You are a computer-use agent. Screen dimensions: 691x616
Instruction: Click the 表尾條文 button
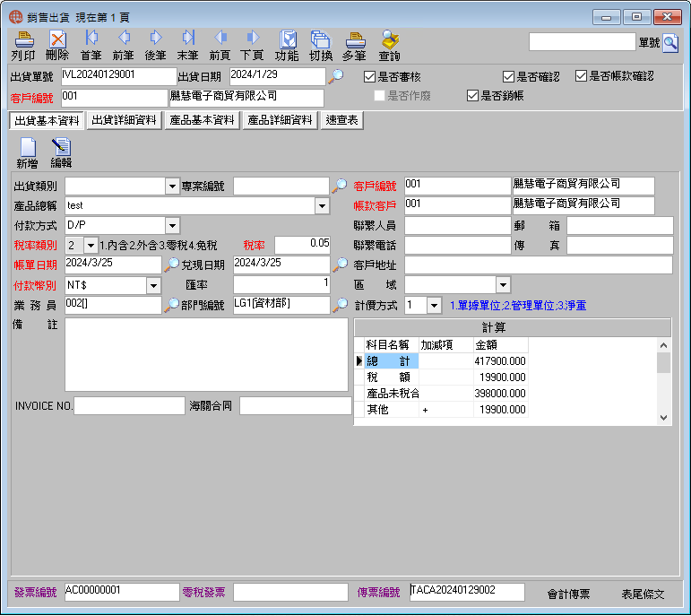[643, 594]
